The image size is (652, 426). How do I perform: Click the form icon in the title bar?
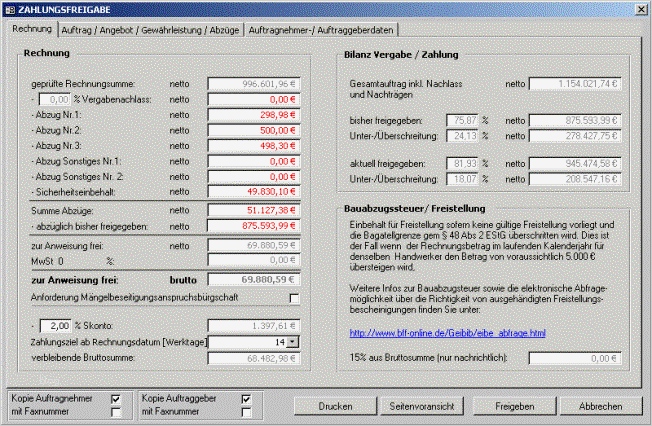[10, 10]
